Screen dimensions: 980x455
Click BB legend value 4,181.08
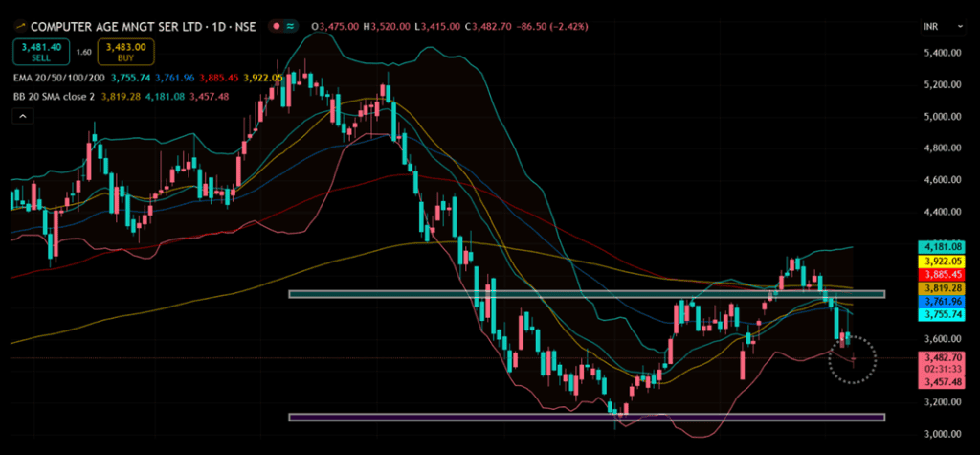(x=166, y=97)
